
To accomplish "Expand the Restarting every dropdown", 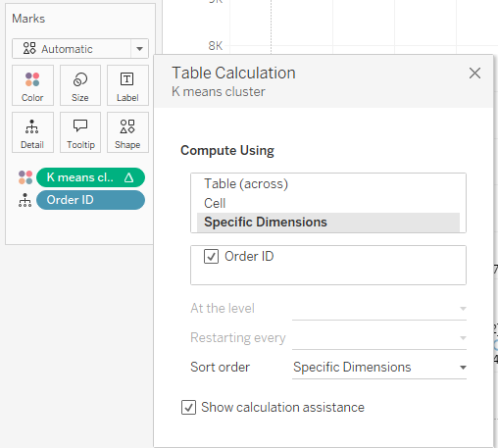I will [x=379, y=338].
